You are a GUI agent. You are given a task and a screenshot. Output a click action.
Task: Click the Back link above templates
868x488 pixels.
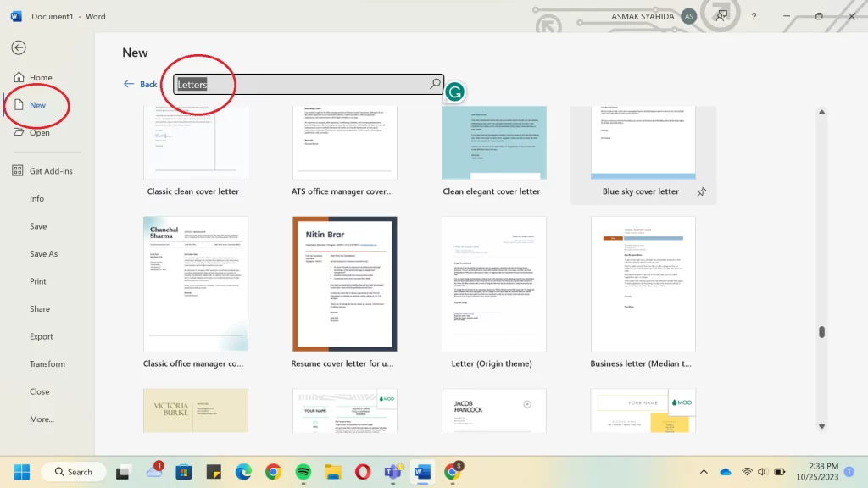pos(141,84)
